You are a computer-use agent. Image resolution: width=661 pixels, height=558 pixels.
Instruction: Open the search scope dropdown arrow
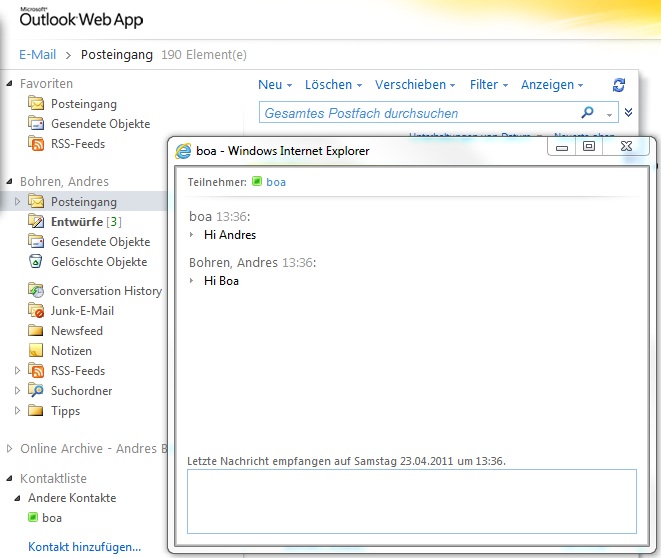609,115
